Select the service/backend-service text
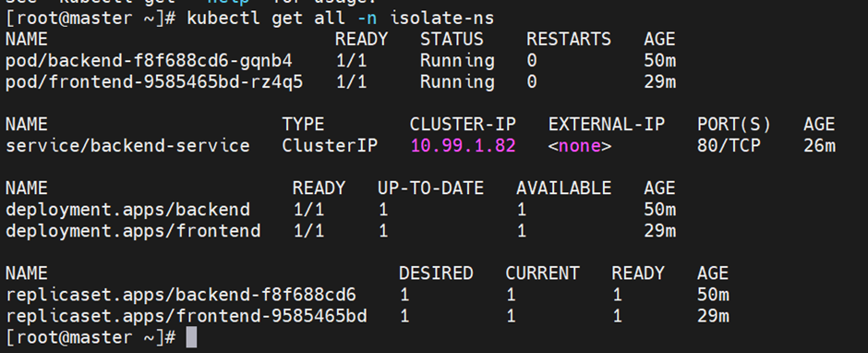Screen dimensions: 868x353 pos(127,146)
